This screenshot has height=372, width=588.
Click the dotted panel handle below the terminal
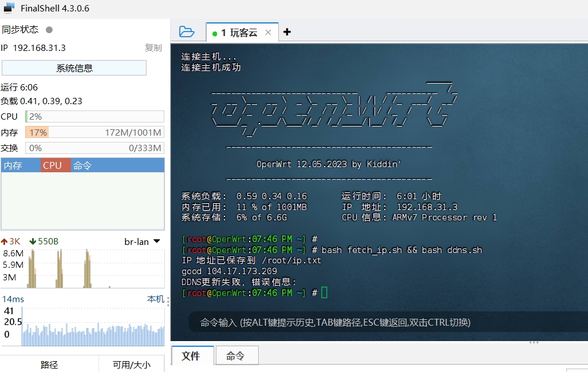coord(534,342)
